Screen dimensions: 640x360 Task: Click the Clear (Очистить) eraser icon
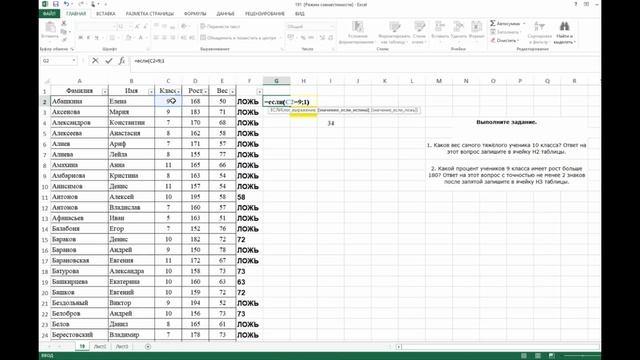pyautogui.click(x=493, y=40)
